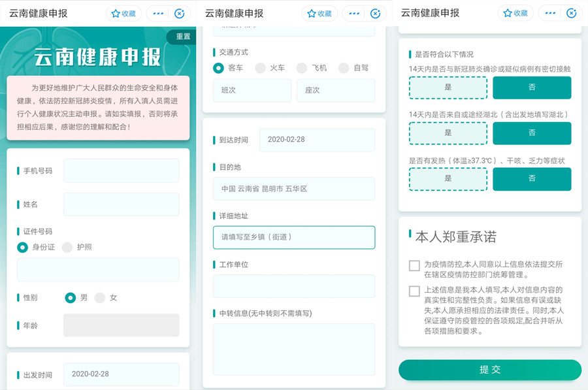Choose 女 as gender

click(x=100, y=297)
